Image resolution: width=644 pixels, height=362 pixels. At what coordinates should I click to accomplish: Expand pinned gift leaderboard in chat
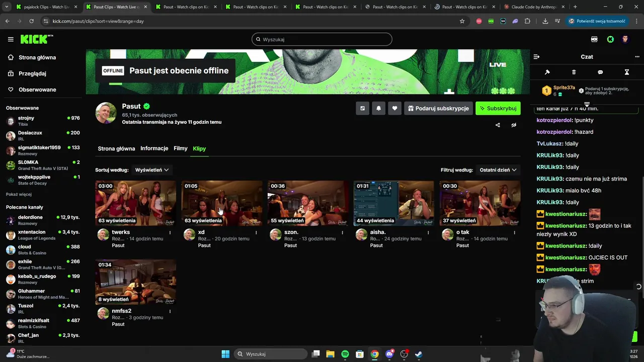(587, 104)
